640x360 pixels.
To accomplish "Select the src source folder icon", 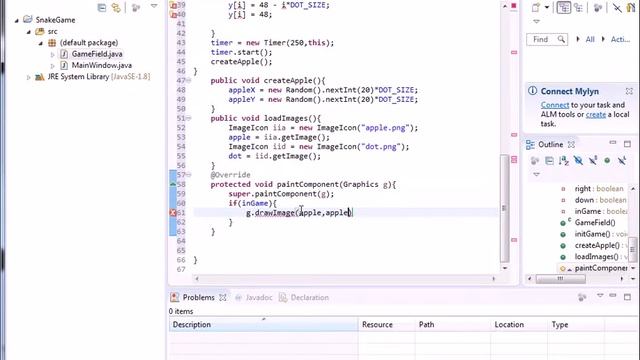I will [40, 31].
